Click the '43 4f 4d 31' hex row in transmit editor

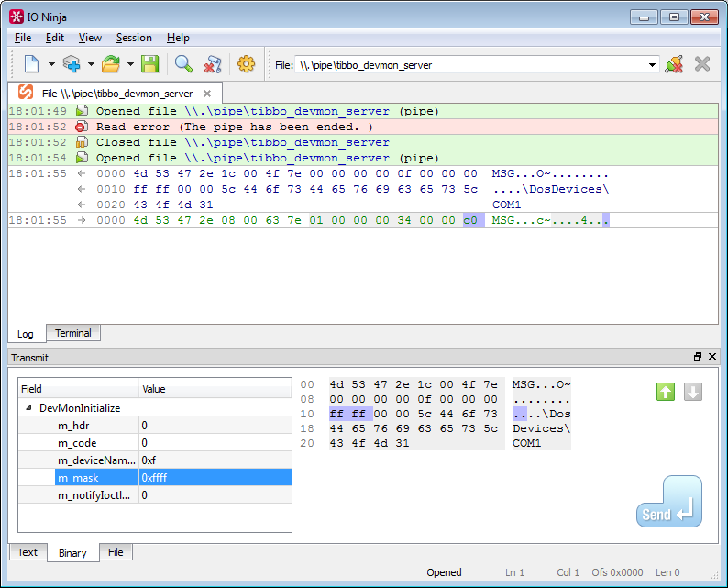click(x=370, y=443)
